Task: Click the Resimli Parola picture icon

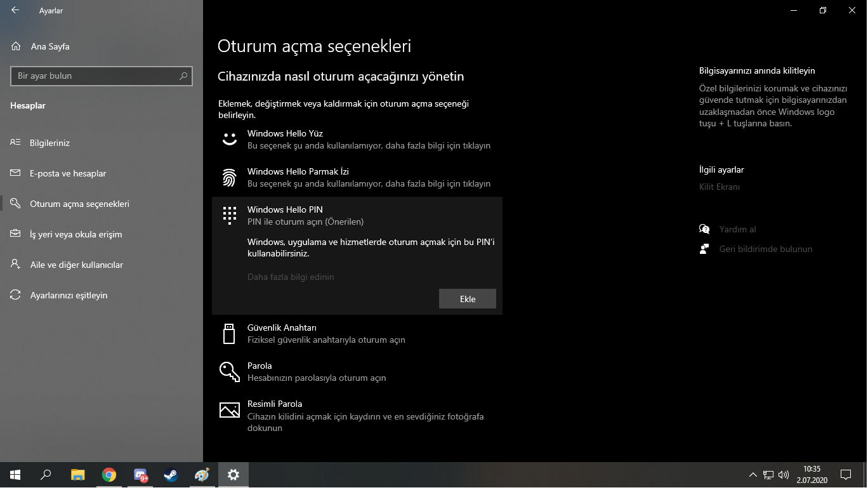Action: 229,410
